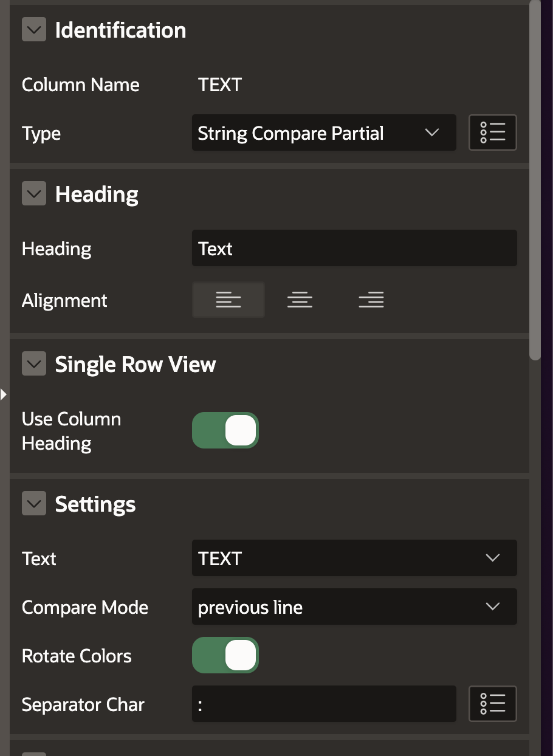Open the Compare Mode dropdown
This screenshot has width=553, height=756.
point(354,607)
